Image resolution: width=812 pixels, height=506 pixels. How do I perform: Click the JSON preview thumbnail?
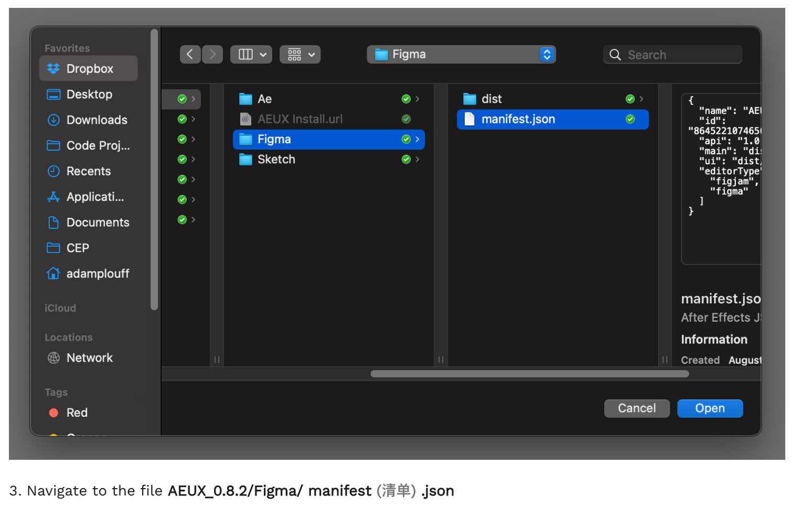pyautogui.click(x=722, y=178)
